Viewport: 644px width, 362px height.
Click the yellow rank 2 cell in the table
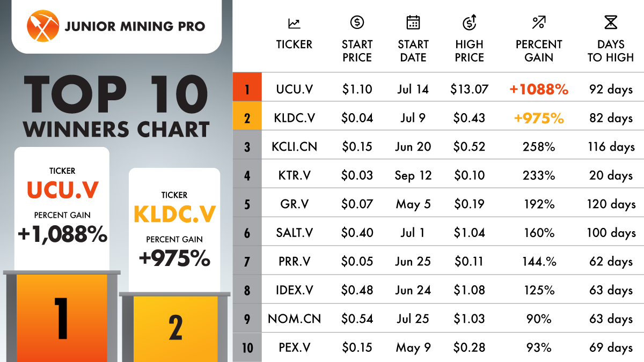(x=247, y=117)
